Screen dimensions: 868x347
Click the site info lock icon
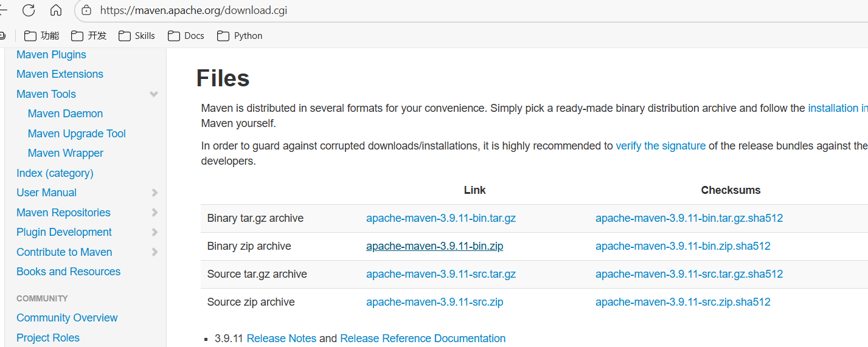click(x=86, y=10)
